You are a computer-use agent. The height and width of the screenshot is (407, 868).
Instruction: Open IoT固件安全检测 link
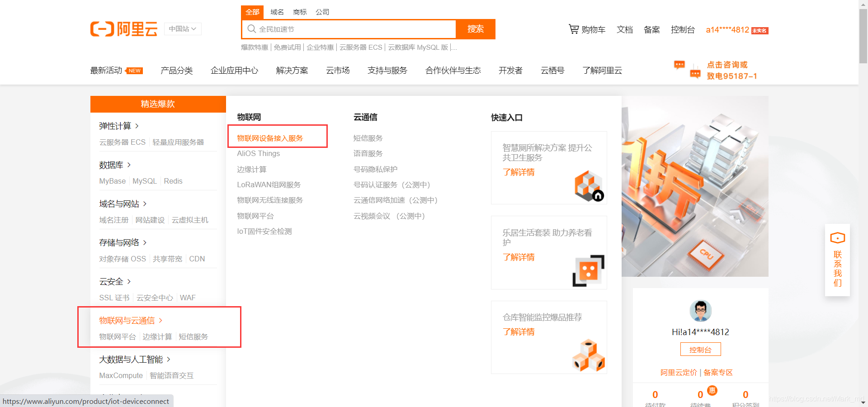264,231
